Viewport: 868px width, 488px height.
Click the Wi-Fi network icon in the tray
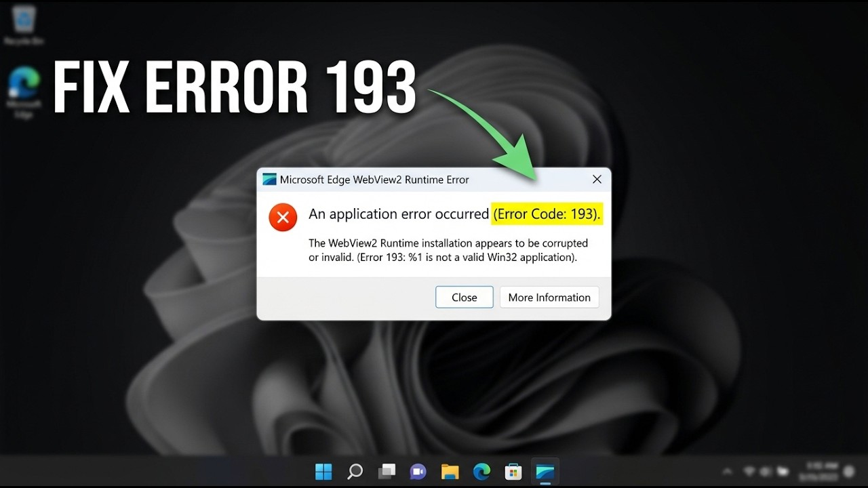pos(749,471)
